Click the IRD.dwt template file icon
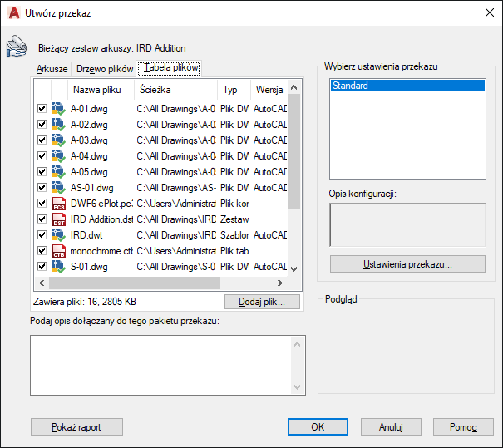The image size is (503, 448). (59, 235)
